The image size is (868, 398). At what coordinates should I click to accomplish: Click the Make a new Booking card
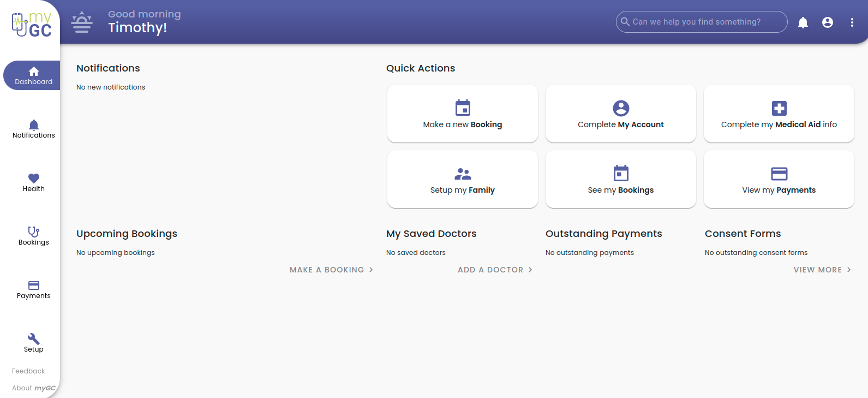462,114
